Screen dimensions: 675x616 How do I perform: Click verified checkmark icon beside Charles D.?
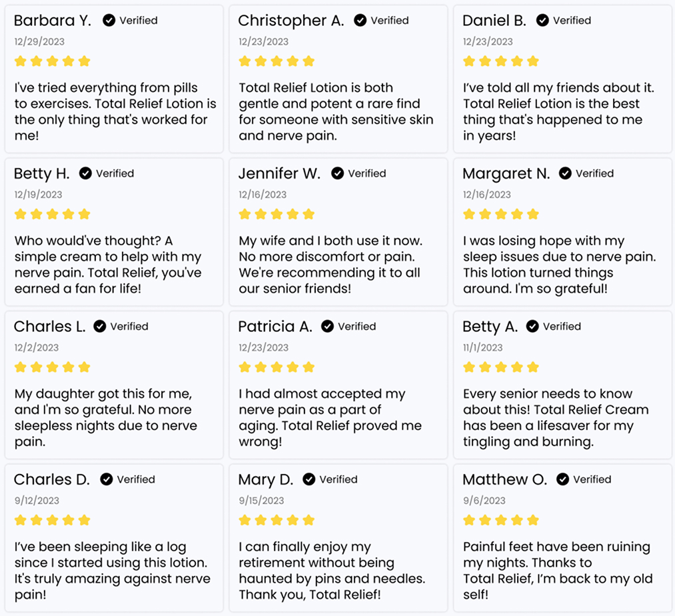[x=107, y=479]
